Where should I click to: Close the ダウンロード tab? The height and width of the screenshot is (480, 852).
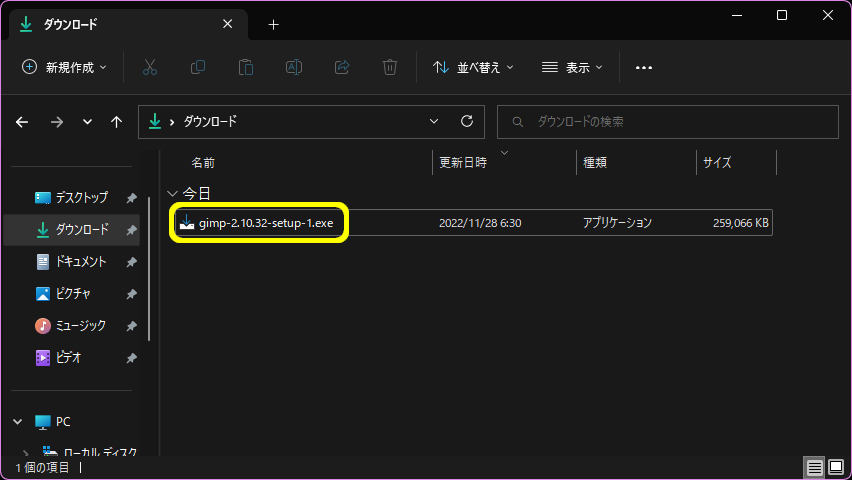click(228, 24)
